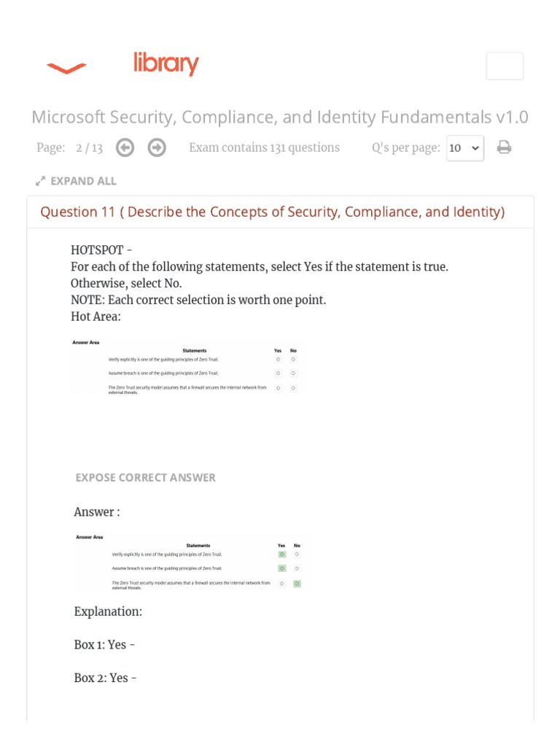The height and width of the screenshot is (747, 560).
Task: Click the exam title heading
Action: (280, 117)
